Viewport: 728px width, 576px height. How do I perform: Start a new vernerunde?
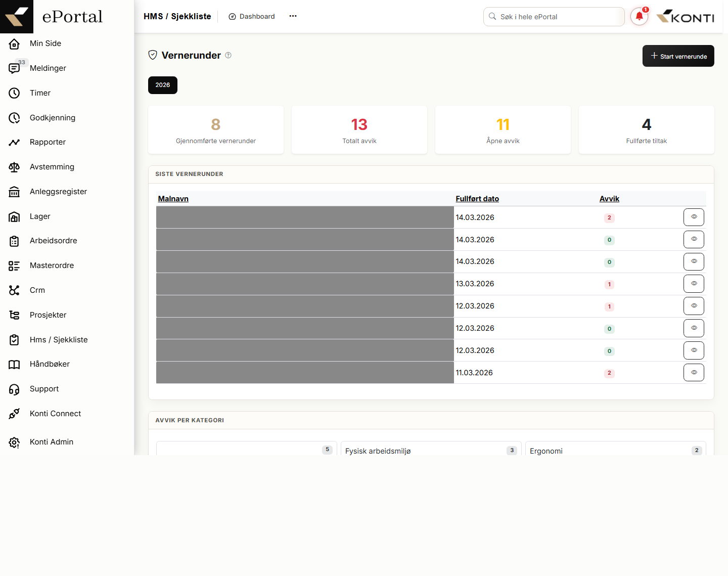(678, 56)
